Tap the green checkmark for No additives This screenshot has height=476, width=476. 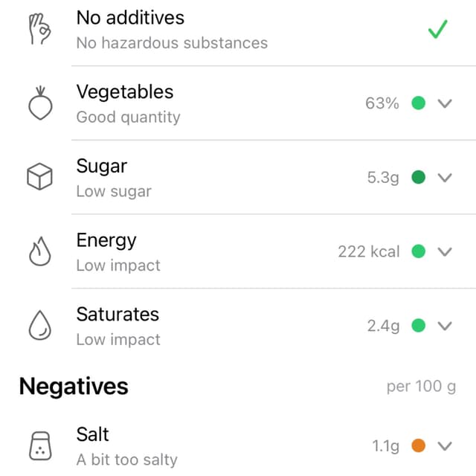tap(438, 29)
